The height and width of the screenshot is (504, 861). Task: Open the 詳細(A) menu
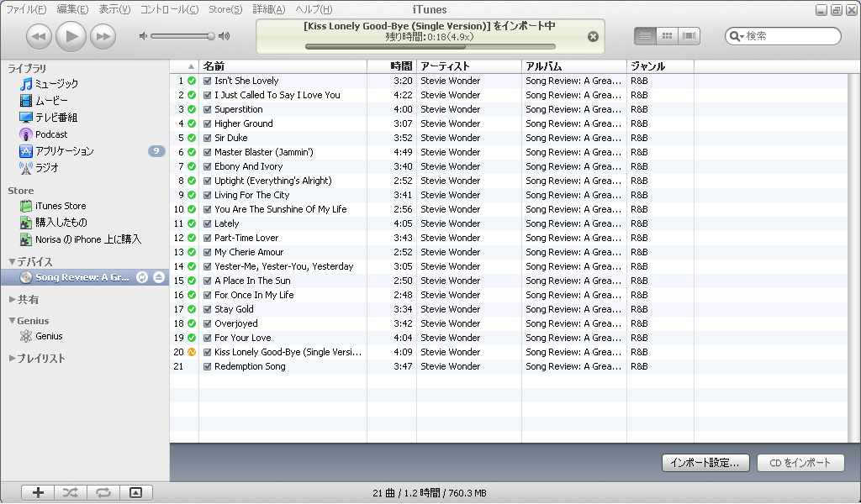pyautogui.click(x=269, y=9)
